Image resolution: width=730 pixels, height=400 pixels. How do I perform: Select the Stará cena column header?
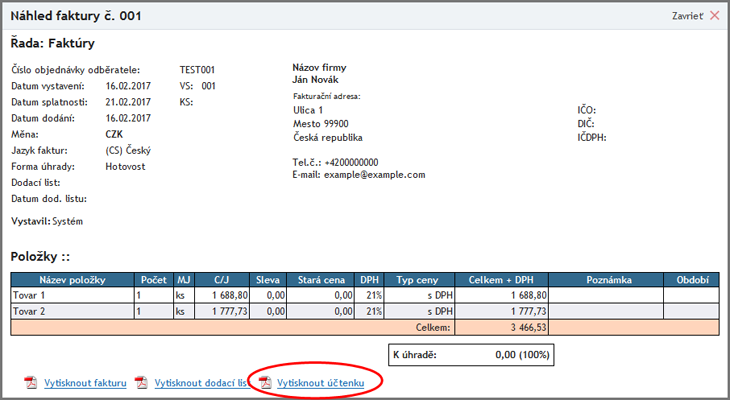pyautogui.click(x=321, y=280)
